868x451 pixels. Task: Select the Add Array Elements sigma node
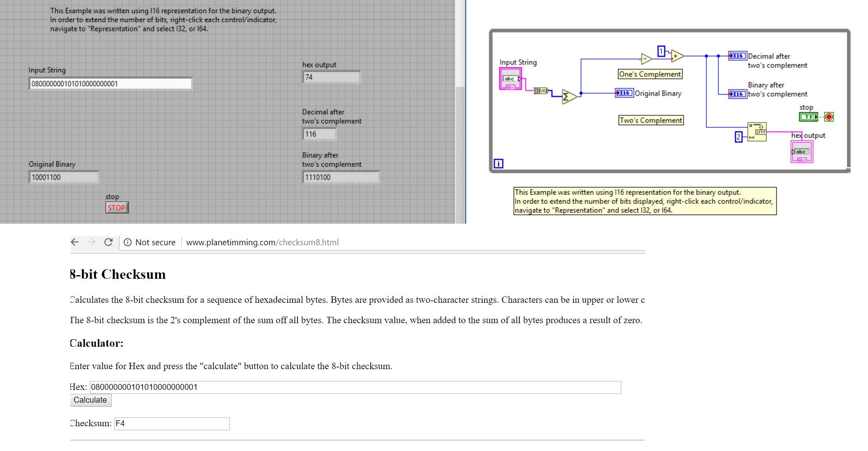[x=569, y=97]
